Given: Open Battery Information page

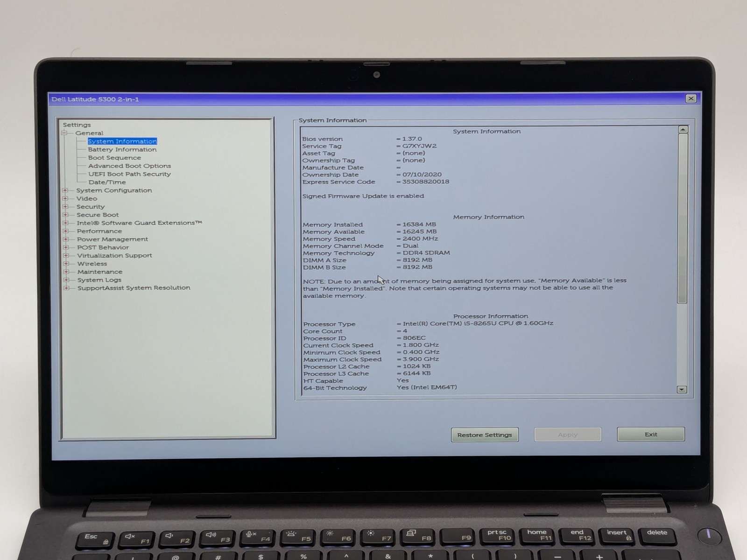Looking at the screenshot, I should 122,149.
